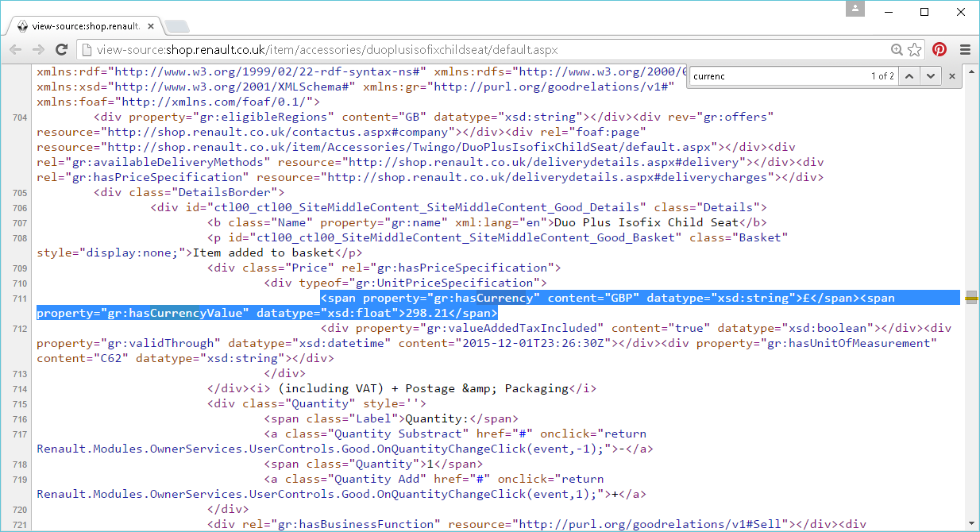Open the zoom magnifier icon in address bar
Viewport: 980px width, 532px height.
897,49
